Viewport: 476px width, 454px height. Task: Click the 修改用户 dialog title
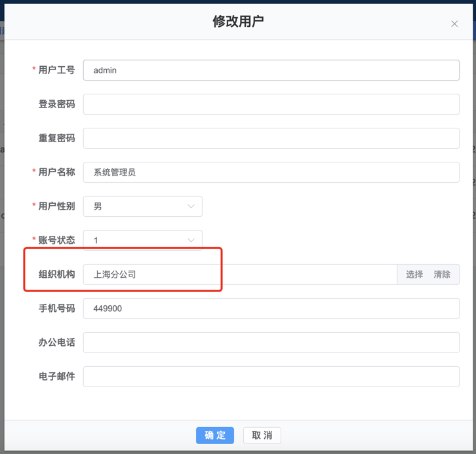[x=238, y=22]
